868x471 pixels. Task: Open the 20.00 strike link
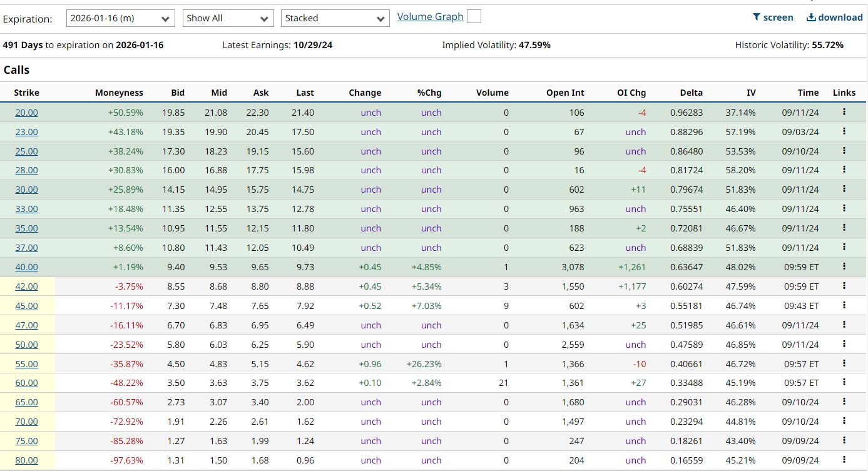pyautogui.click(x=26, y=113)
